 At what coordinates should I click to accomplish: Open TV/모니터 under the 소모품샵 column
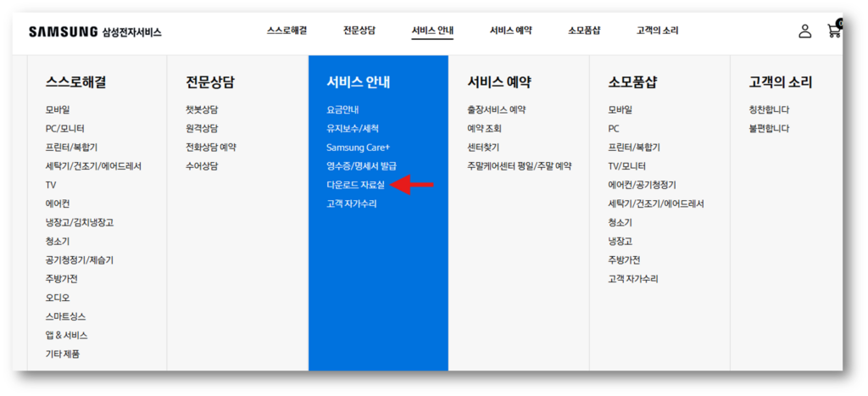(626, 166)
